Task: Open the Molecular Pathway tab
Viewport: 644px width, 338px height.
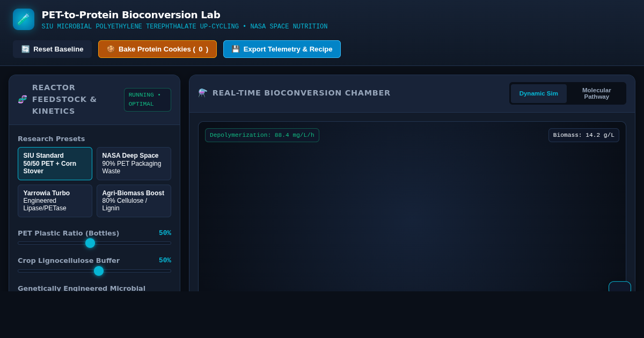Action: [x=596, y=93]
